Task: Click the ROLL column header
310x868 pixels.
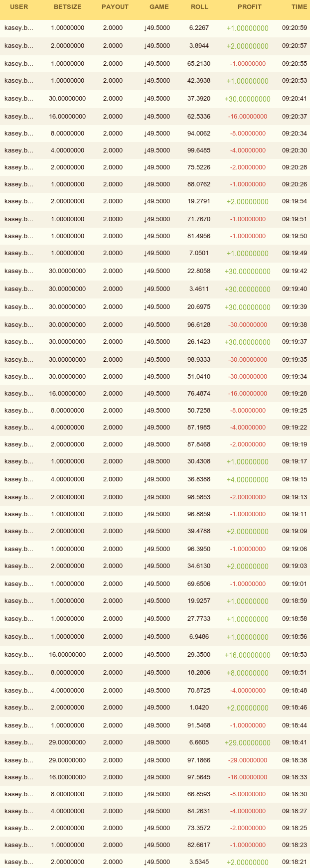Action: pos(199,7)
